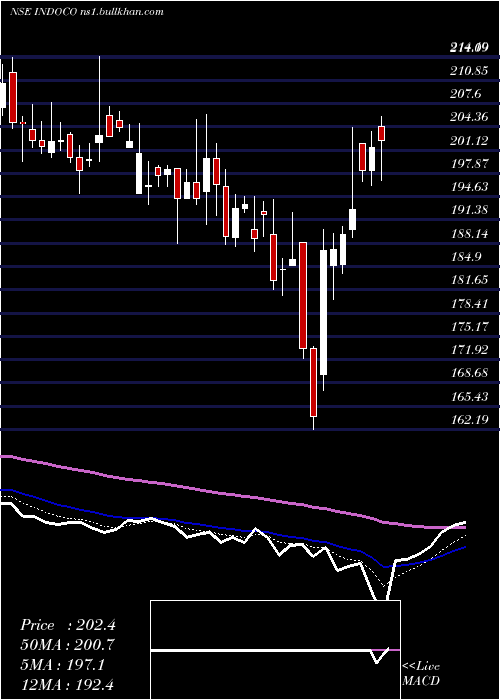Click inside the MACD indicator box
Screen dimensions: 500x700
(275, 650)
